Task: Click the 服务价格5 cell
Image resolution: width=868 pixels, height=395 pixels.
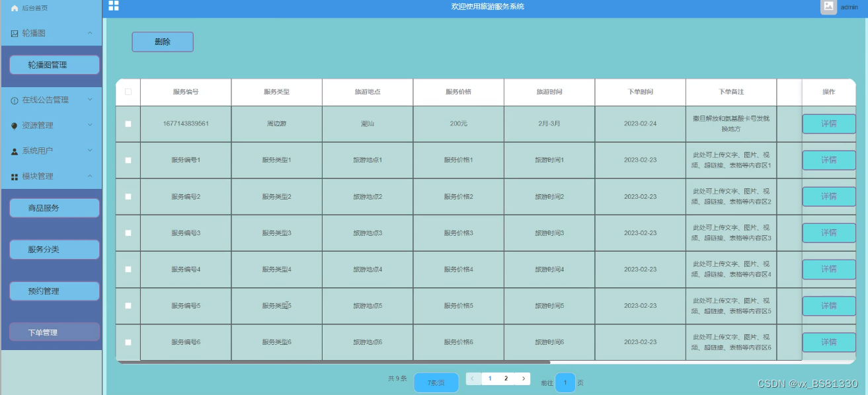Action: point(458,305)
